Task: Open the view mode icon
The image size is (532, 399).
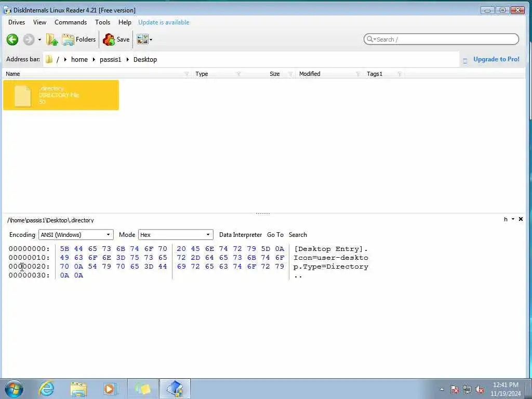Action: 142,39
